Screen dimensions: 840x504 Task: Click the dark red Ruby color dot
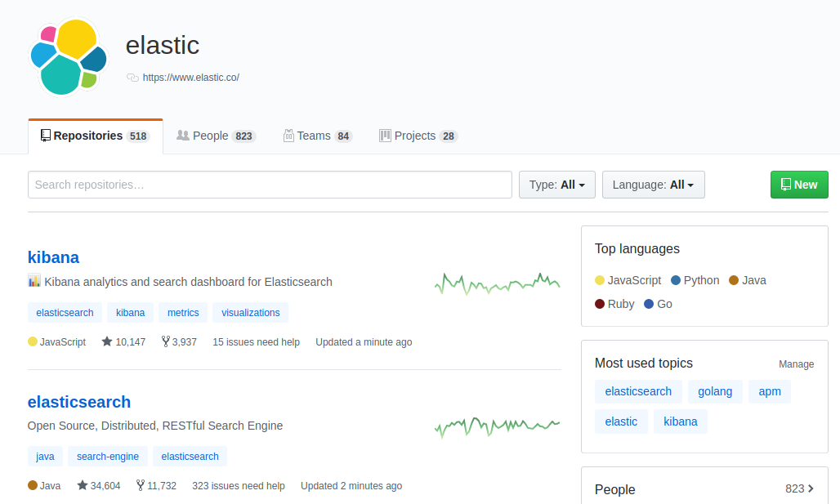(x=600, y=304)
